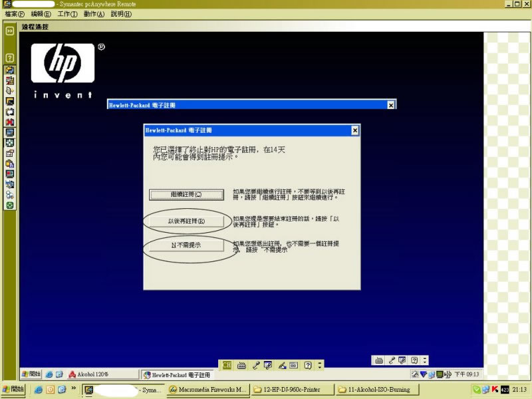Screen dimensions: 532x399
Task: Open options arrows on right floating language bar
Action: point(425,360)
